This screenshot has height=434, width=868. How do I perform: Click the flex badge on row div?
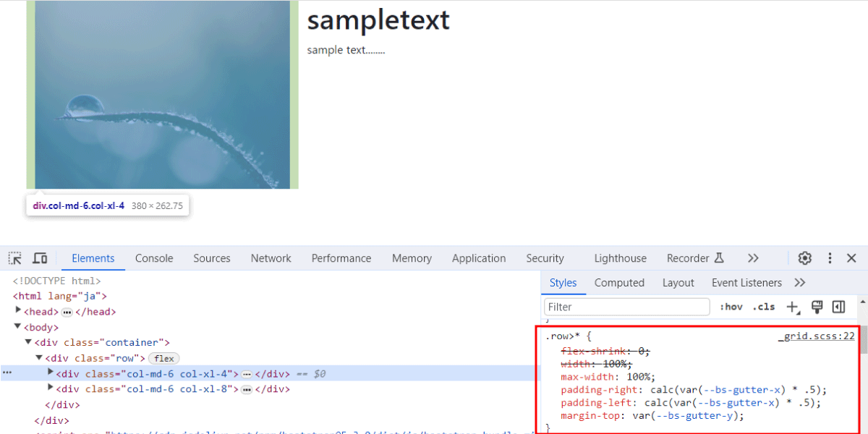(x=164, y=358)
